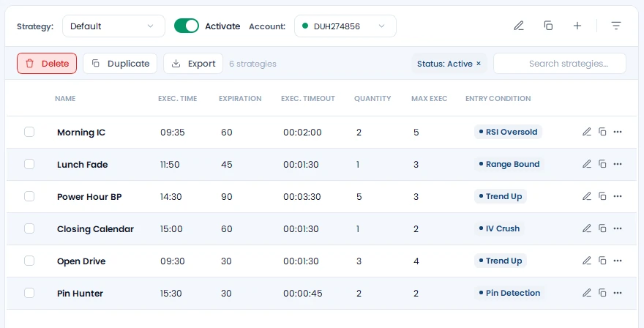Screen dimensions: 644x328
Task: Tick the Open Drive row checkbox
Action: (29, 261)
